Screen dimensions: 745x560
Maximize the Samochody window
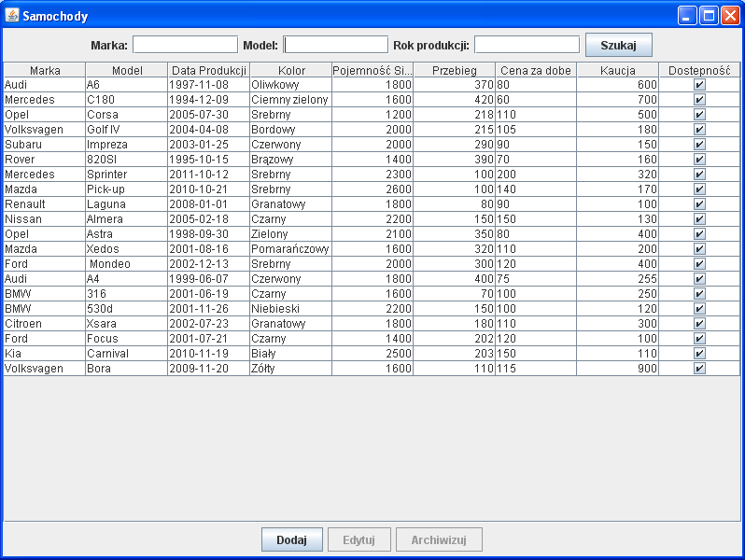point(709,16)
